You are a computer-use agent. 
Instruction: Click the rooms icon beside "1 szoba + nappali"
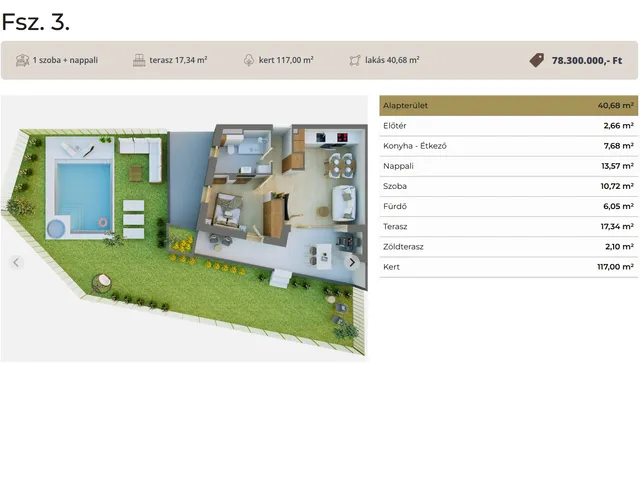pos(22,60)
